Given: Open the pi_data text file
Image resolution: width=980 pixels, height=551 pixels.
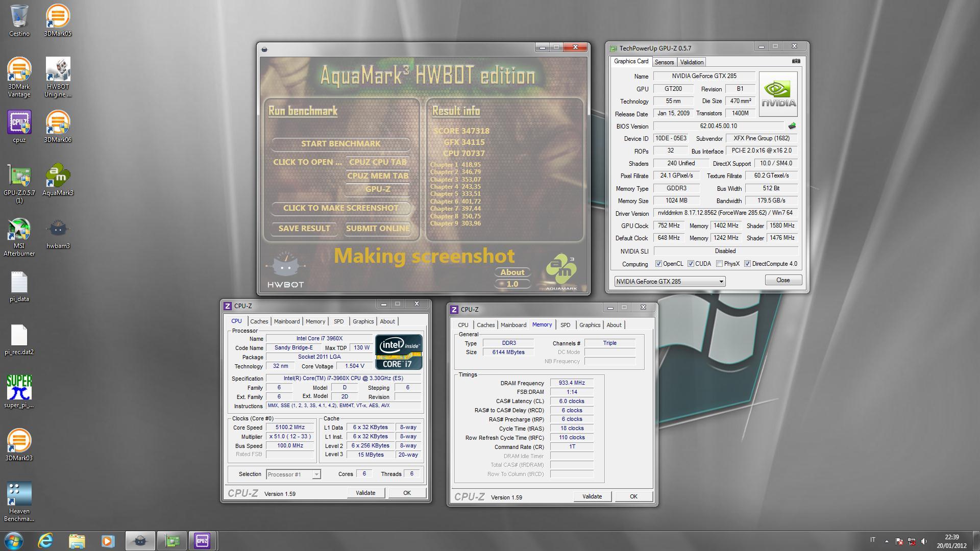Looking at the screenshot, I should click(x=19, y=286).
